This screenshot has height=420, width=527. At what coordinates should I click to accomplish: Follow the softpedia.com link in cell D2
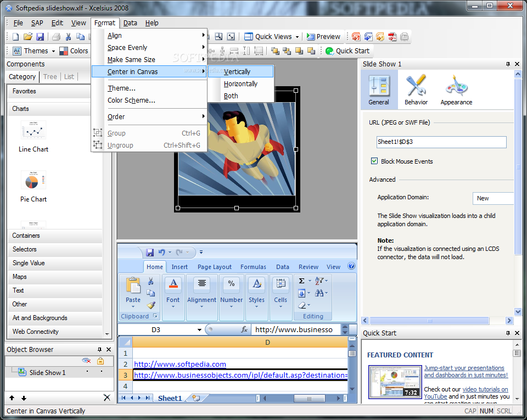coord(180,364)
